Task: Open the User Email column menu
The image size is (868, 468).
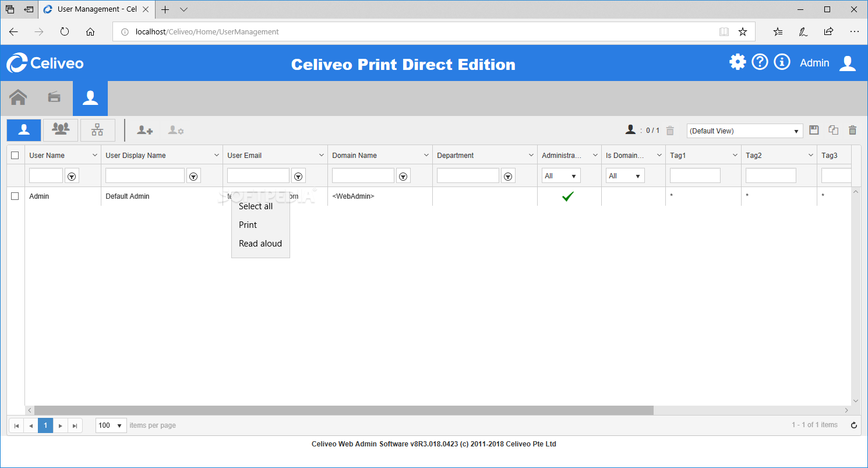Action: [x=322, y=156]
